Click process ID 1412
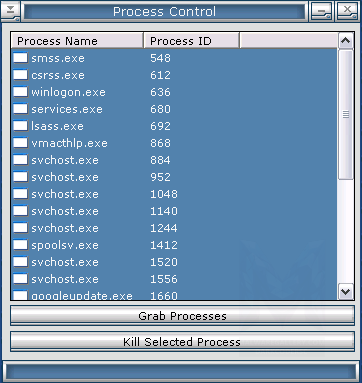Image resolution: width=362 pixels, height=383 pixels. (x=164, y=245)
